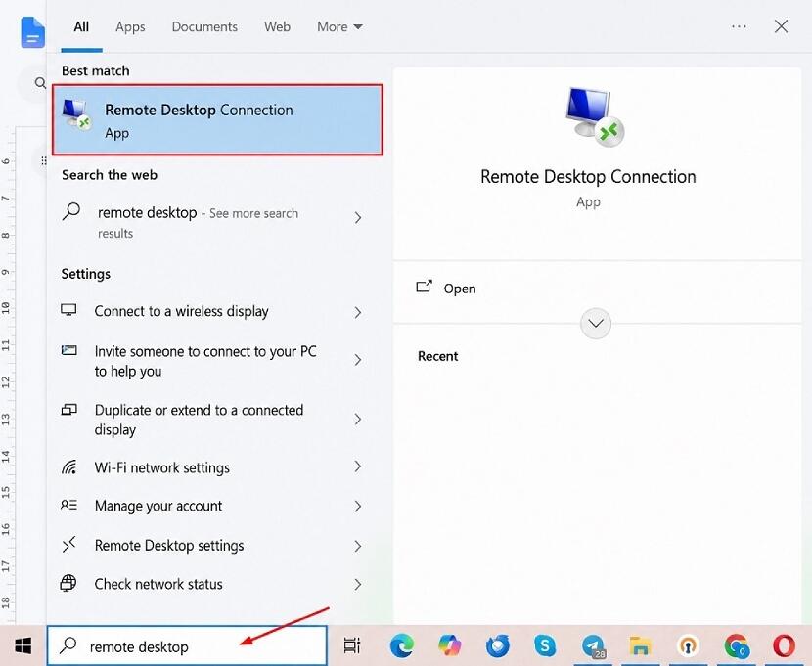Open Skype from the taskbar
Viewport: 812px width, 666px height.
[x=545, y=645]
